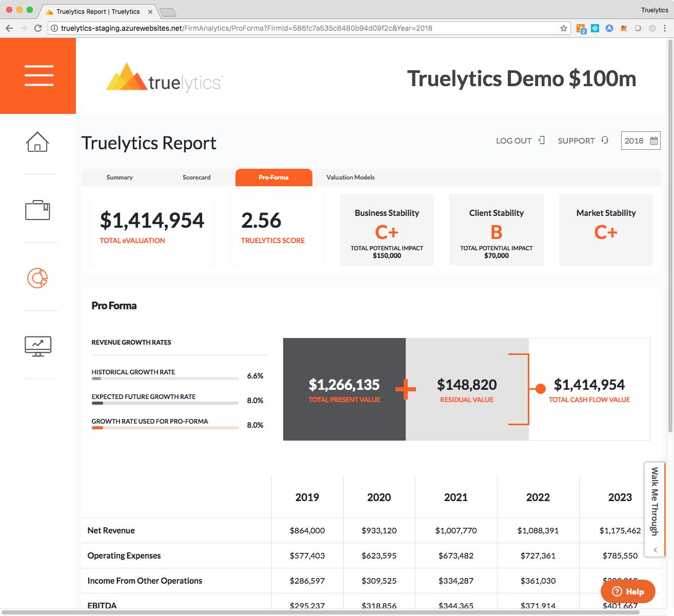Click $148,820 Residual Value
Screen dimensions: 674x616
(467, 385)
